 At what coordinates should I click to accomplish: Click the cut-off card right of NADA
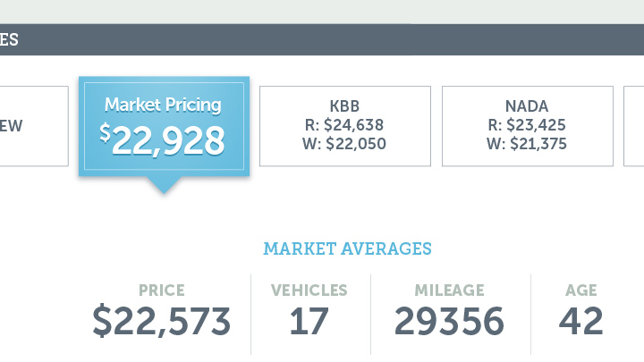pos(634,126)
